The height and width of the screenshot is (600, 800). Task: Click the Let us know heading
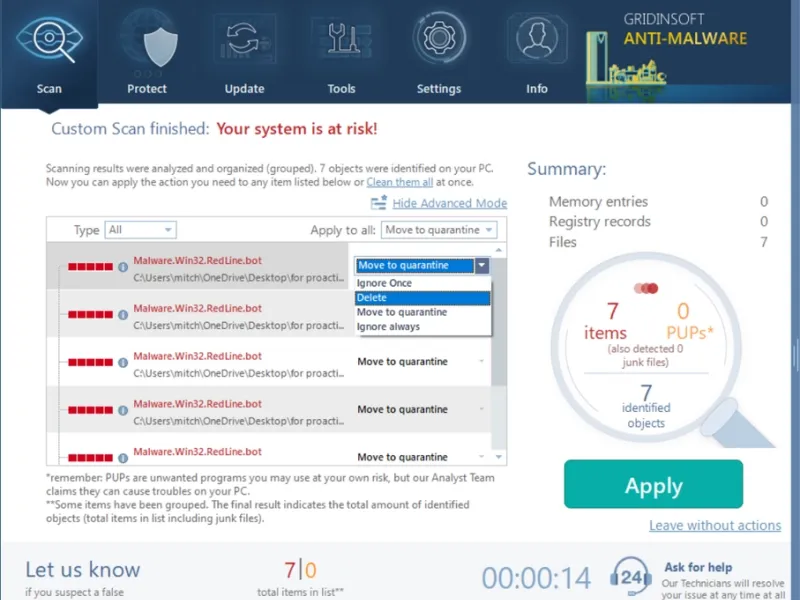click(x=83, y=569)
